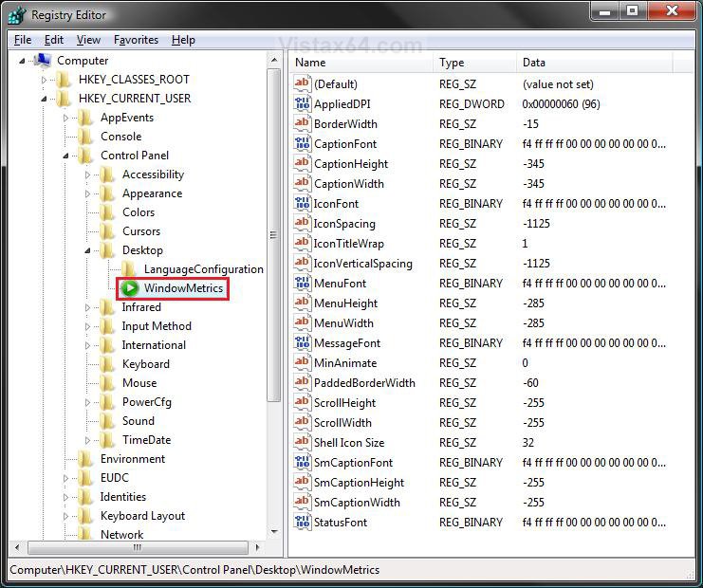Expand the Accessibility key
Viewport: 703px width, 588px height.
(87, 175)
